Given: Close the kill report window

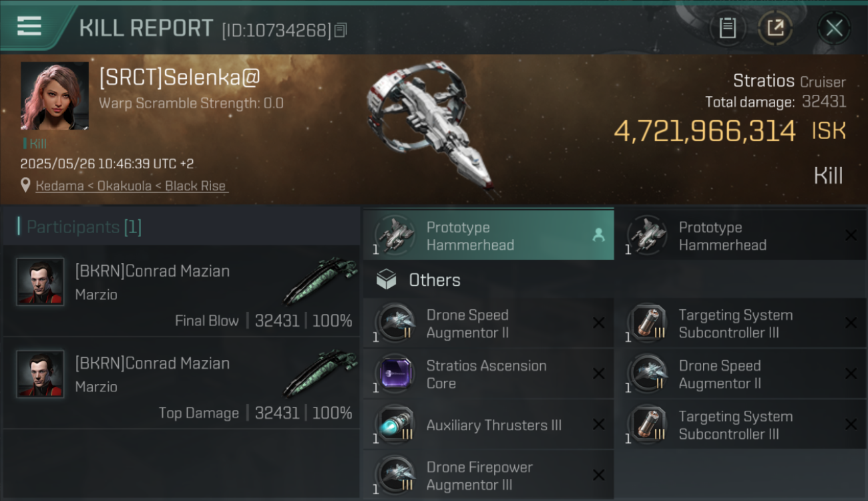Looking at the screenshot, I should [834, 28].
